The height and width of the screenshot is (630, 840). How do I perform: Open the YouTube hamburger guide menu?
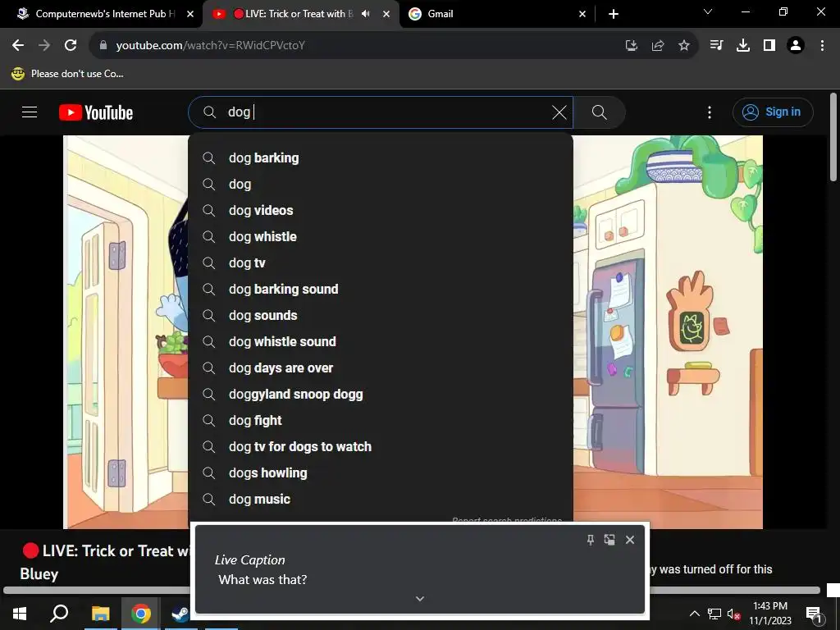[x=30, y=112]
